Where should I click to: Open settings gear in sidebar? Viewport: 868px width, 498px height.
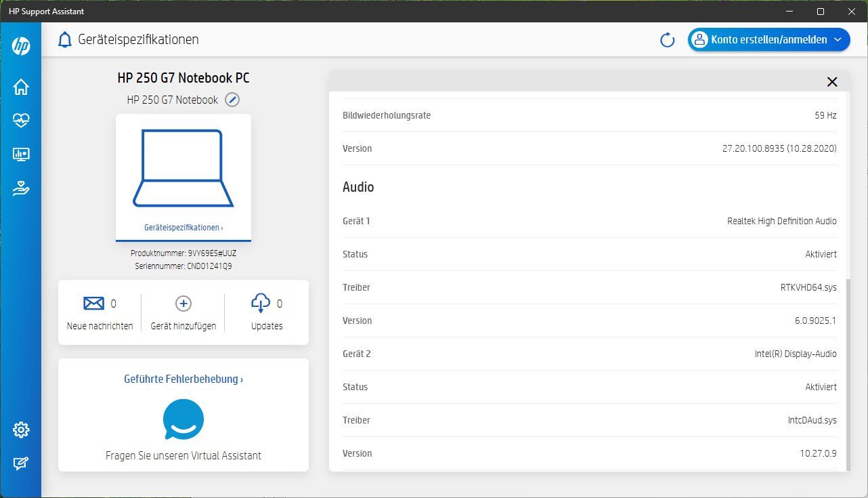point(21,430)
